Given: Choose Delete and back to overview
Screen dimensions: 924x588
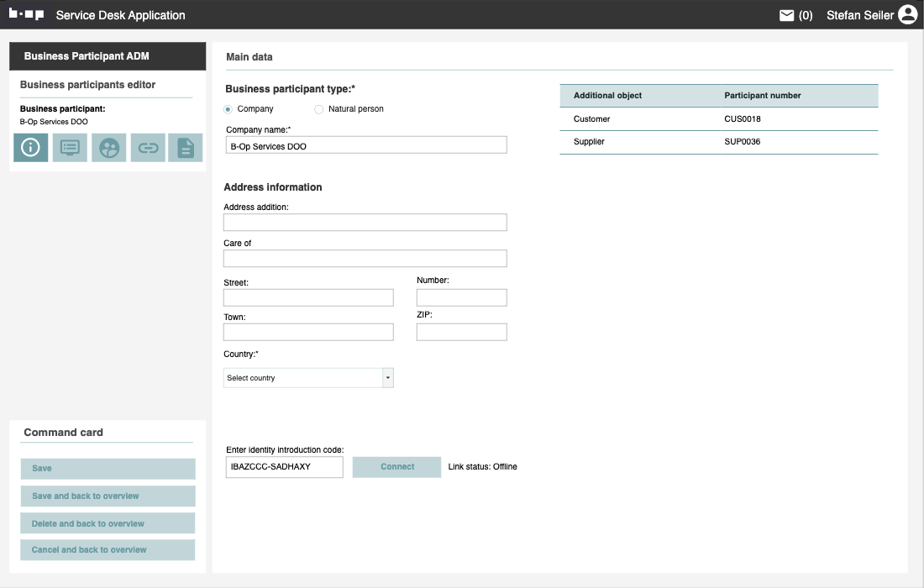Looking at the screenshot, I should [x=108, y=523].
